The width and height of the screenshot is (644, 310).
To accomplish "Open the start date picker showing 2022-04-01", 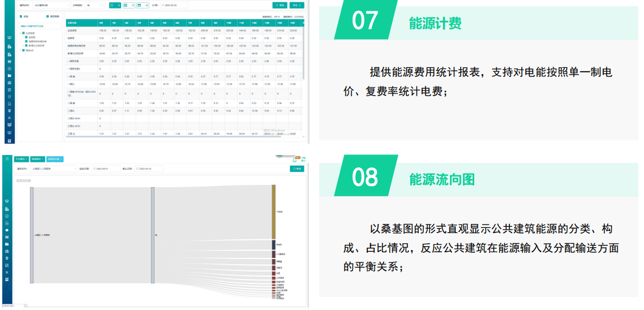I will coord(106,169).
